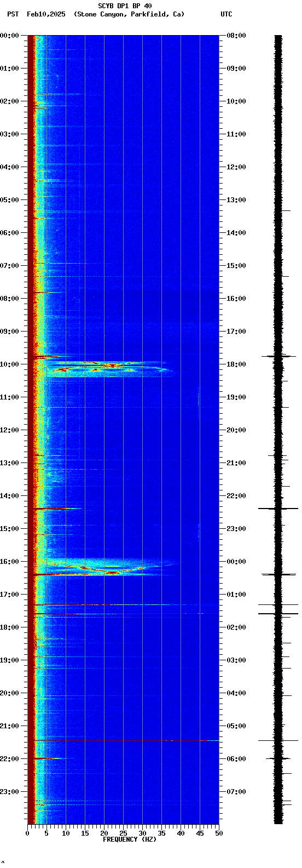Click the UTC axis label "05:00"

point(236,726)
